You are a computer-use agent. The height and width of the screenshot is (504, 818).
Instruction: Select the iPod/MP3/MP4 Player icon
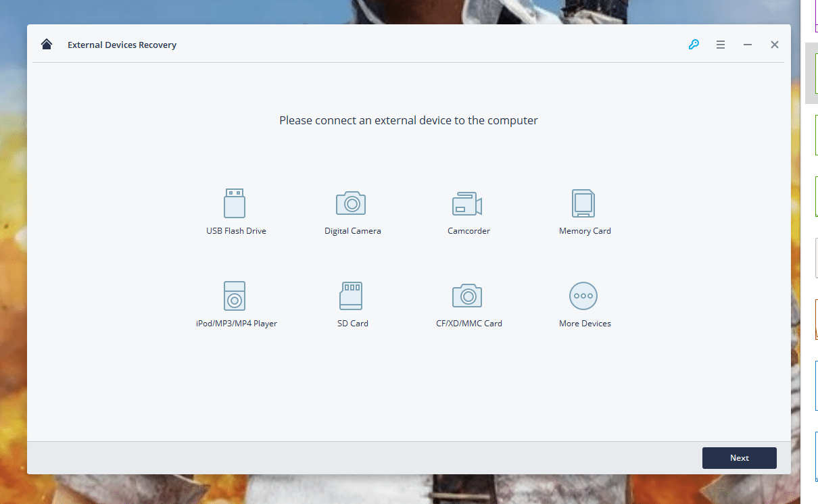point(235,296)
